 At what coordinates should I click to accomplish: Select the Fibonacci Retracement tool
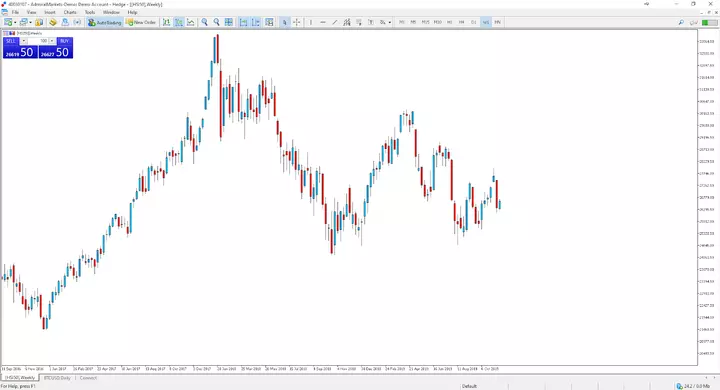pyautogui.click(x=359, y=22)
